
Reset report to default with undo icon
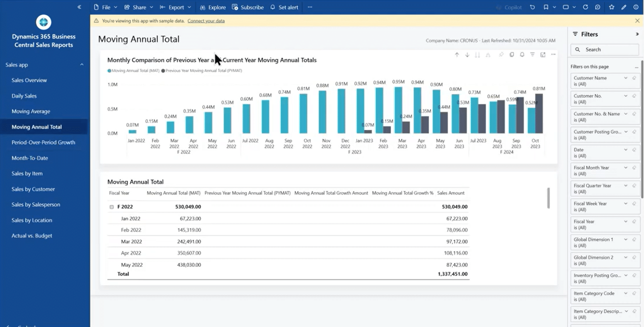(532, 7)
